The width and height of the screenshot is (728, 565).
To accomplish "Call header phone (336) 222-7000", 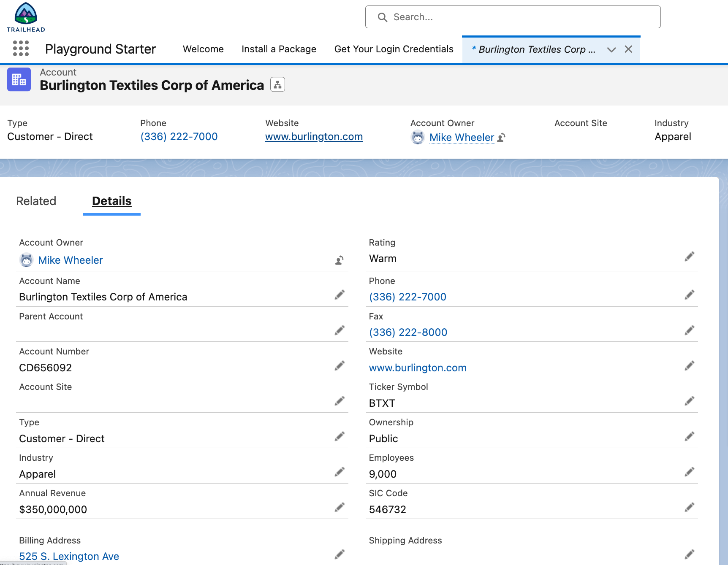I will [x=179, y=137].
